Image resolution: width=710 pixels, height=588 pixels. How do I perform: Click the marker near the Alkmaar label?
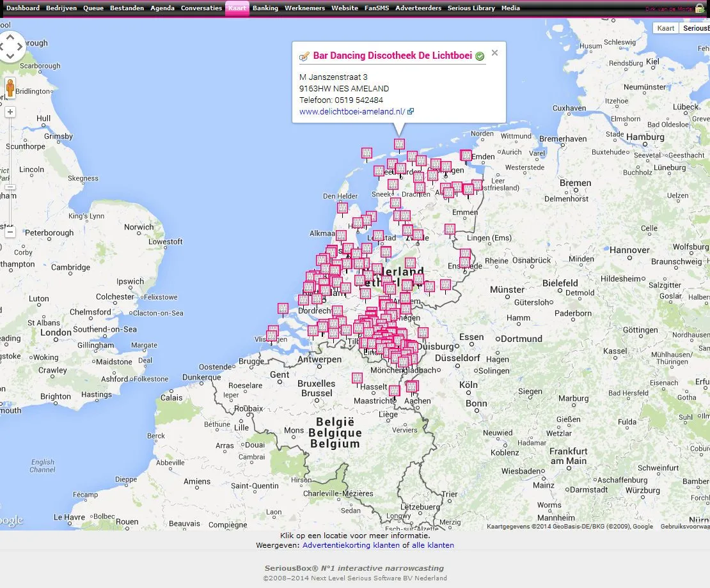point(341,236)
